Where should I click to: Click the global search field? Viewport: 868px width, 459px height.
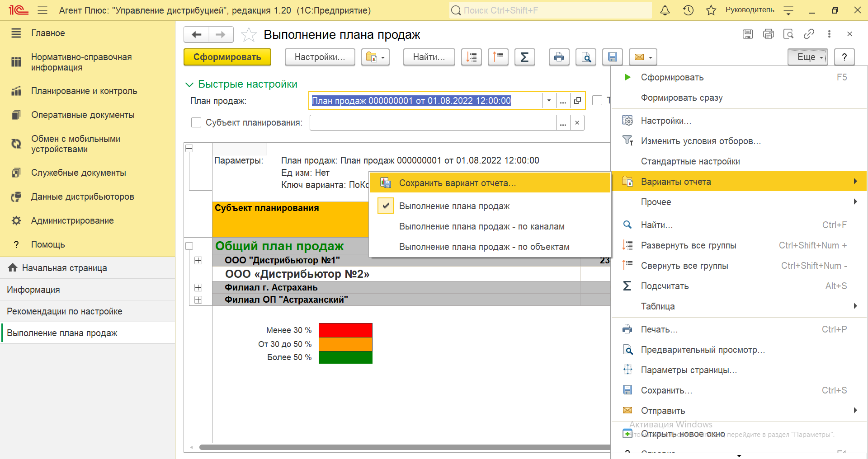click(x=551, y=10)
